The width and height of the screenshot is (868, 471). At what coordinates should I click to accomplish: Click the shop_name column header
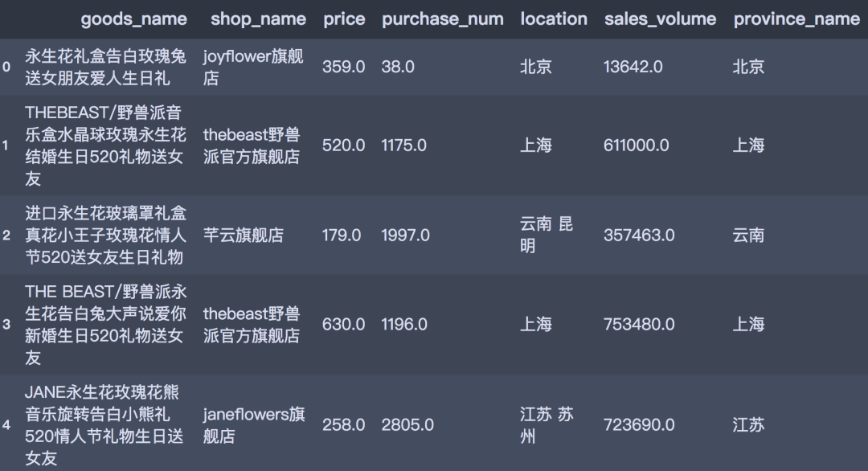pos(258,19)
